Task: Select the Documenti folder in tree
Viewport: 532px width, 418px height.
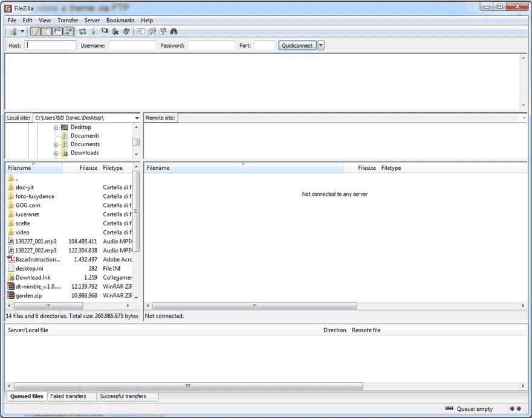Action: pos(85,135)
